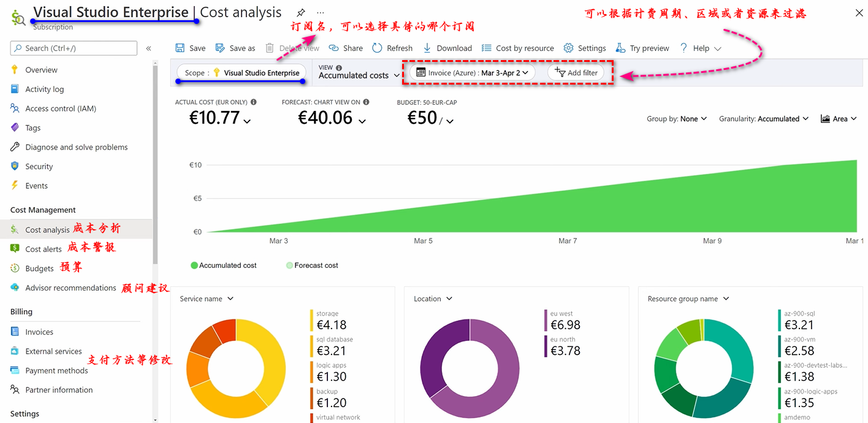Viewport: 868px width, 423px height.
Task: Click the Service name donut chart
Action: 236,368
